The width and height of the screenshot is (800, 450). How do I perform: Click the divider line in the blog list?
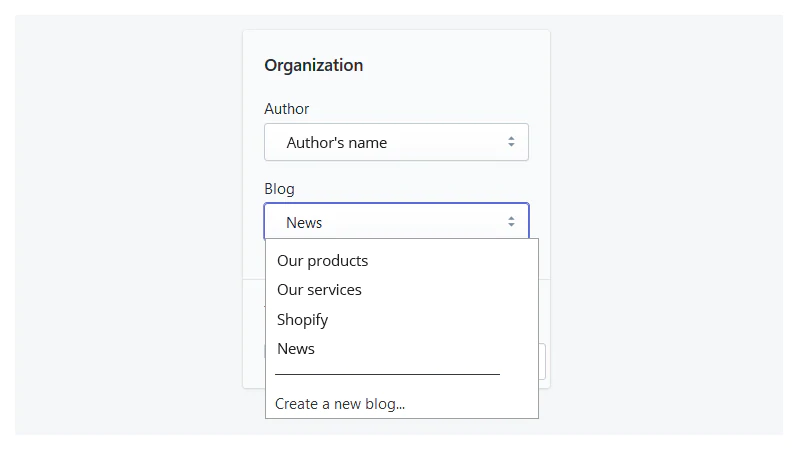tap(387, 374)
